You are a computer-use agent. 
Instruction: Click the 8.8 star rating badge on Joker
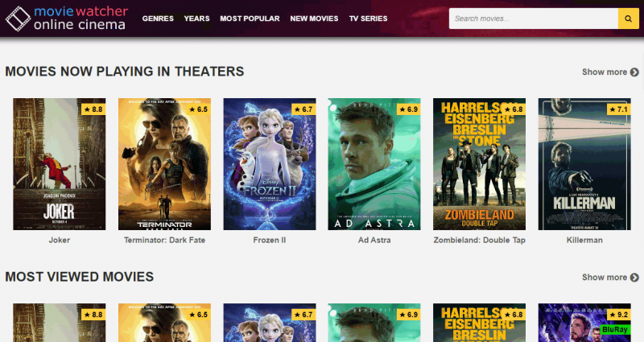click(x=93, y=109)
